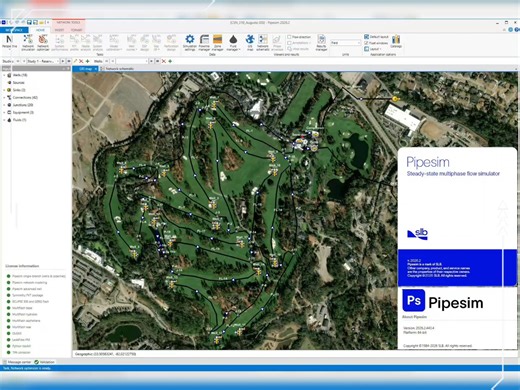Select the GIS map document tab
This screenshot has height=390, width=520.
85,69
